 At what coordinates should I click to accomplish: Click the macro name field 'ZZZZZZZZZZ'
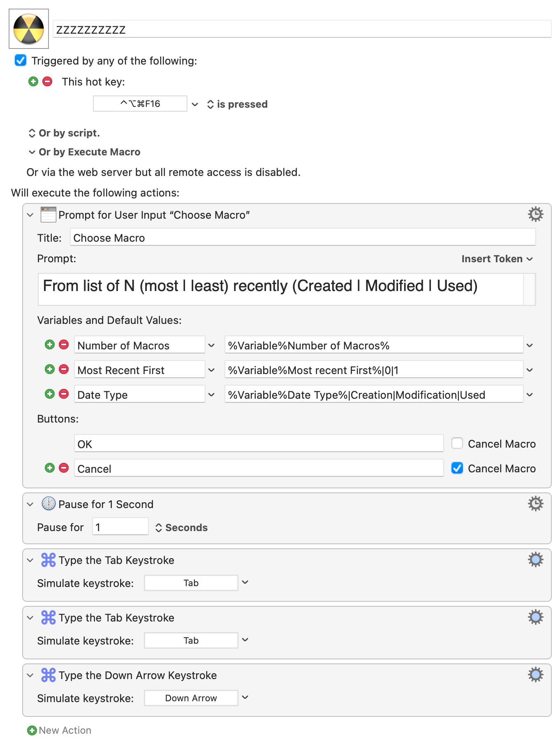(302, 30)
